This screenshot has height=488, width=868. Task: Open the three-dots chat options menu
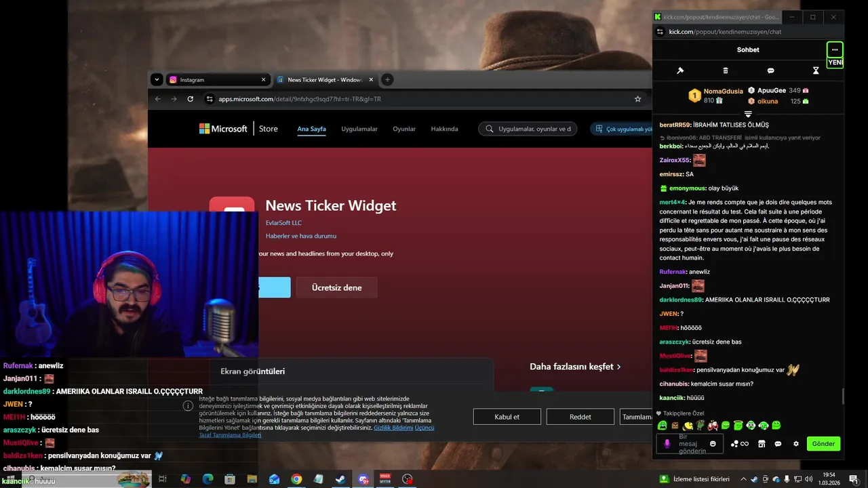[835, 49]
